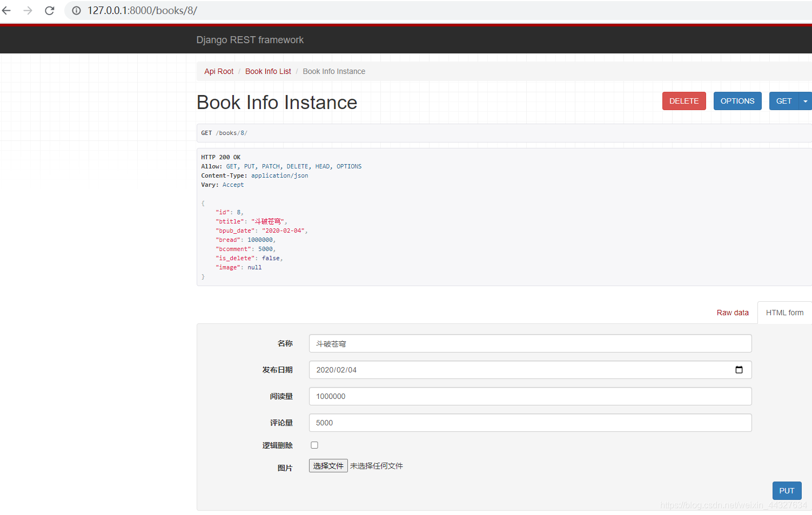Click the Book Info Instance breadcrumb text
Screen dimensions: 812x515
334,71
